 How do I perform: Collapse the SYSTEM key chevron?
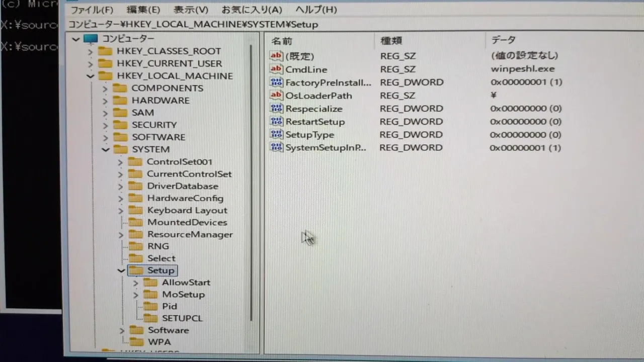click(105, 149)
